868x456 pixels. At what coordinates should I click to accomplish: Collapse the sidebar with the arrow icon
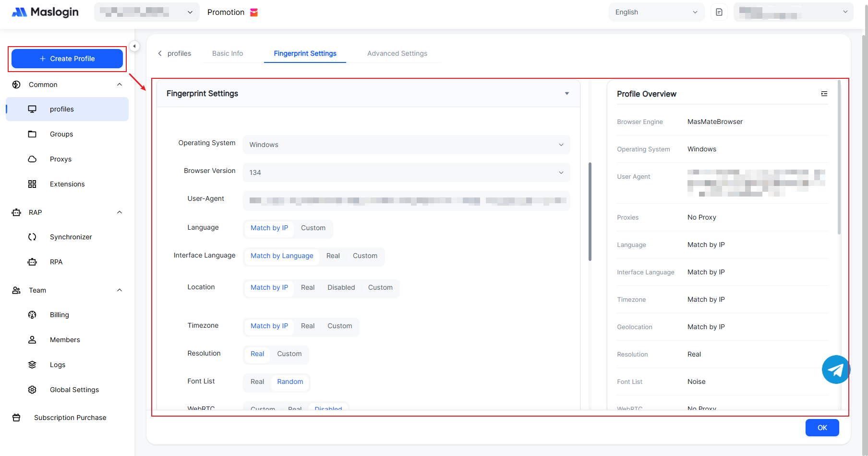[x=134, y=46]
